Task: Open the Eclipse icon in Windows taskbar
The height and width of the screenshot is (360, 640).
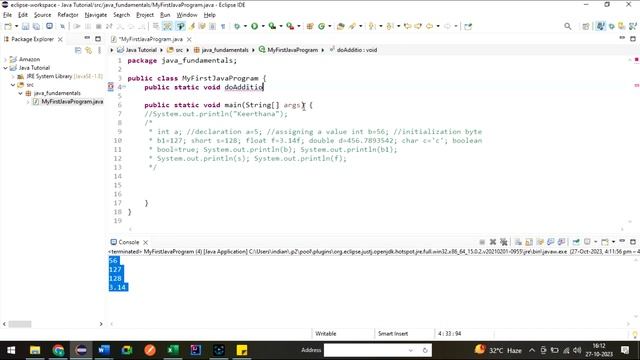Action: 81,350
